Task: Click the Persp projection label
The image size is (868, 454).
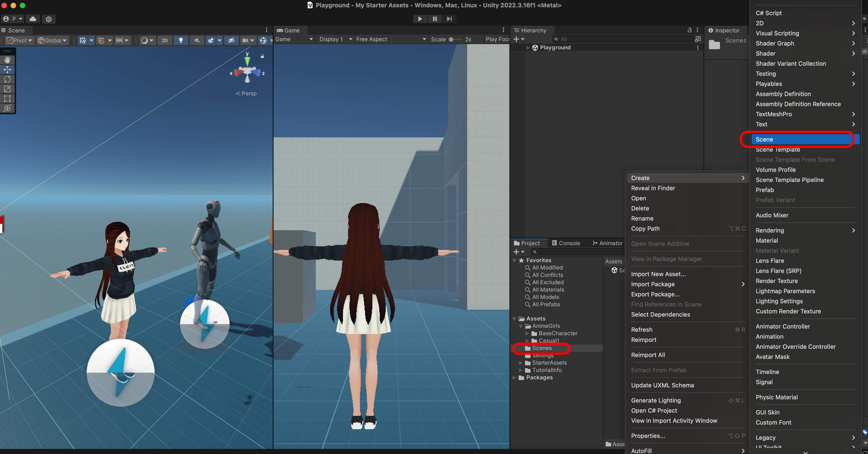Action: (249, 93)
